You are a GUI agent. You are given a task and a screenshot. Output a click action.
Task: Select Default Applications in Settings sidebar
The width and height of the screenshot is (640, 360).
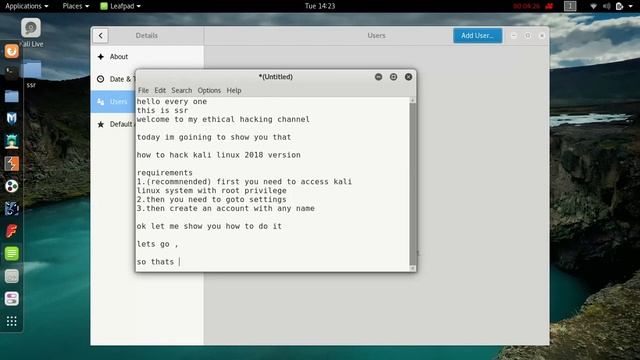point(113,124)
